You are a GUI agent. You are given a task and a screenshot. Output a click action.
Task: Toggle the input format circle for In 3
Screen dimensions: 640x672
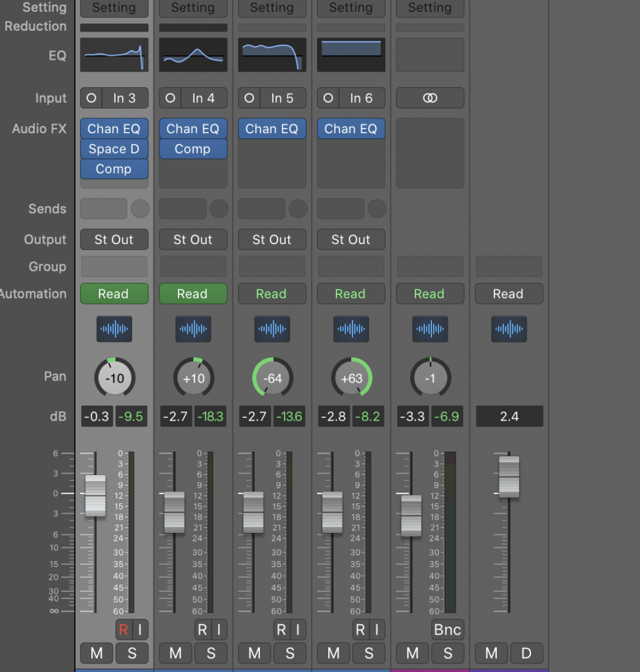(x=91, y=98)
